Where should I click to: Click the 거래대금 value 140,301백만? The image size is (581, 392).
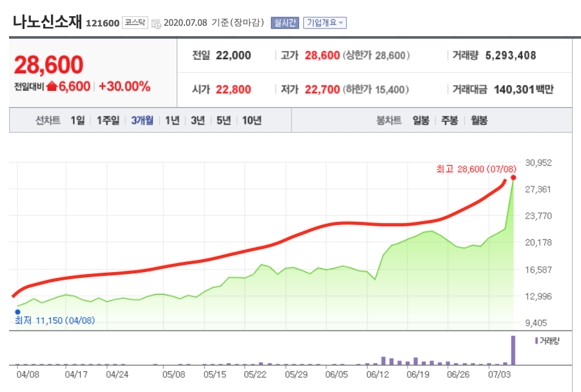[x=524, y=89]
